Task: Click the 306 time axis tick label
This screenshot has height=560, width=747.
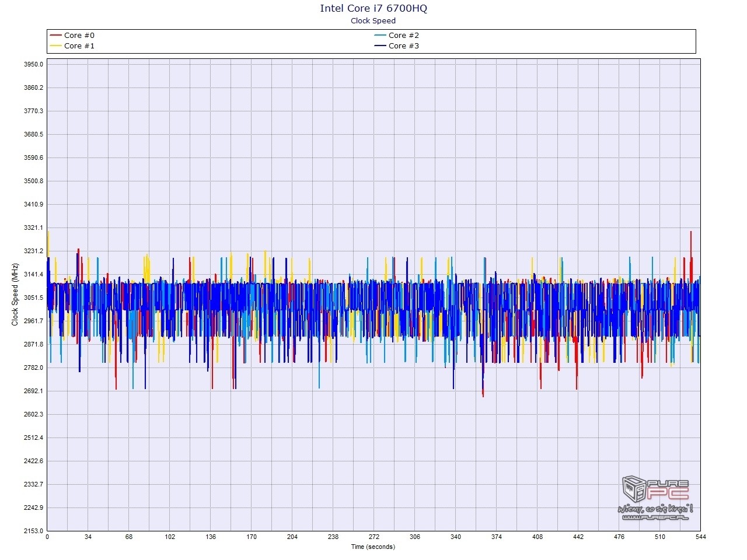Action: coord(415,537)
